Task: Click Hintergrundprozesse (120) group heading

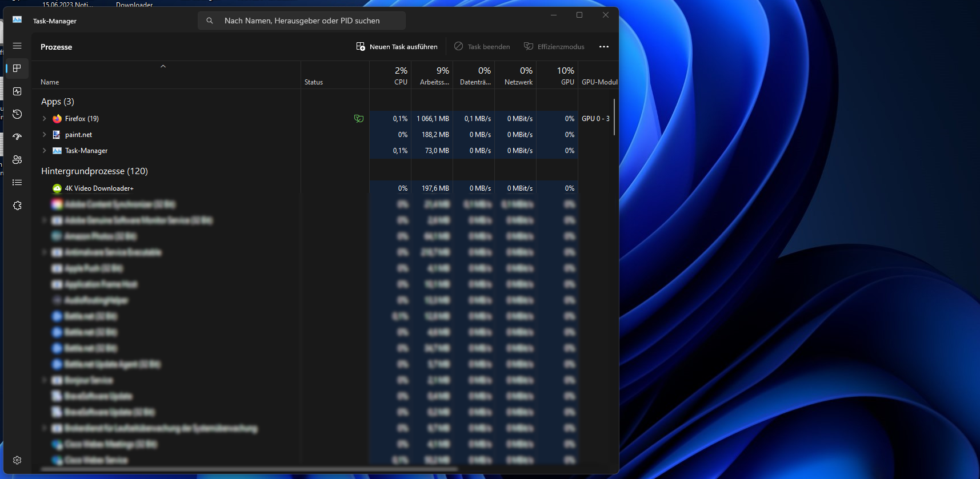Action: click(x=94, y=171)
